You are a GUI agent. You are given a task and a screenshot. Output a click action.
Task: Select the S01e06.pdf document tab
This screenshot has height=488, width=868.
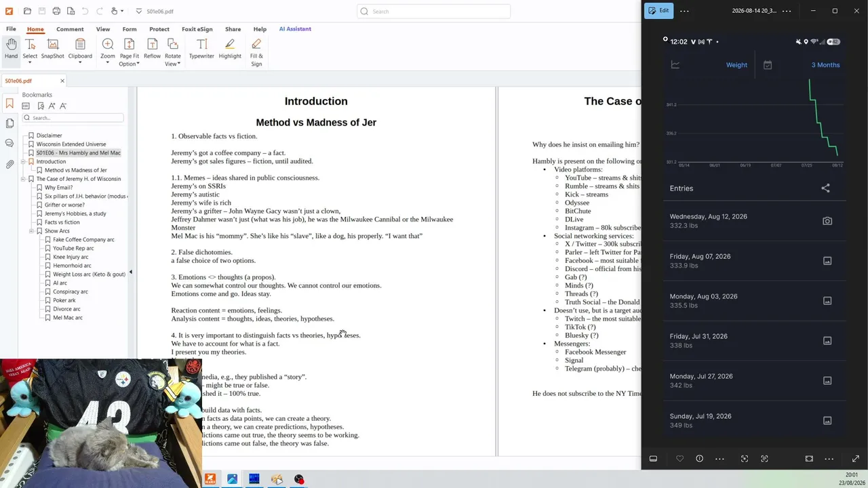click(x=34, y=81)
